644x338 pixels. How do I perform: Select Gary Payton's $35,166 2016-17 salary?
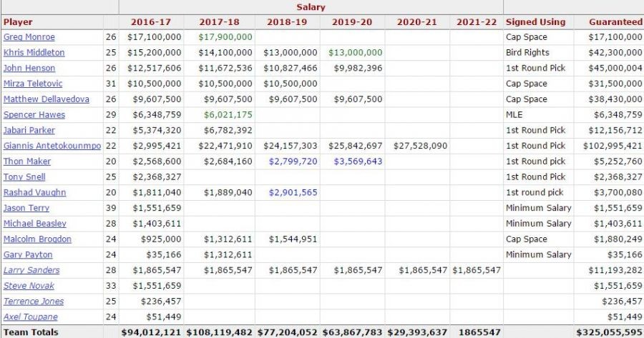pyautogui.click(x=163, y=254)
